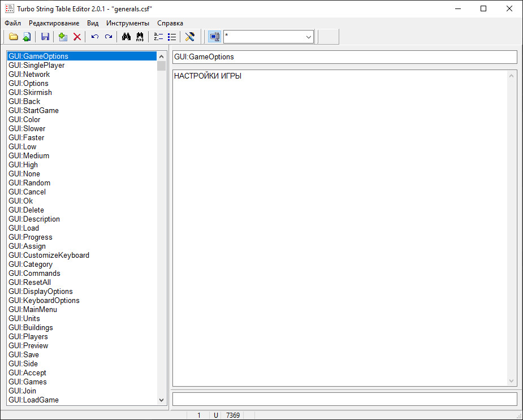Click the reload file icon with green arrow
Viewport: 523px width, 420px height.
coord(27,37)
